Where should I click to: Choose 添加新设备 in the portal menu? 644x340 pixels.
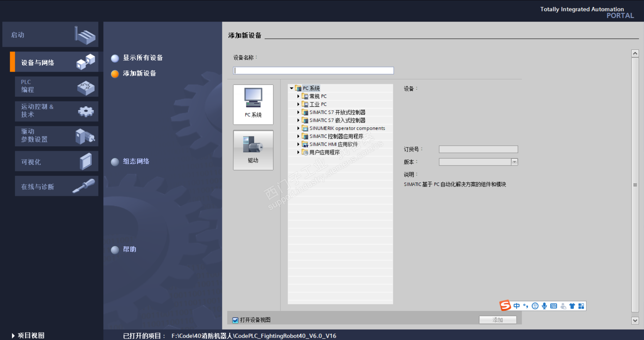pyautogui.click(x=139, y=73)
